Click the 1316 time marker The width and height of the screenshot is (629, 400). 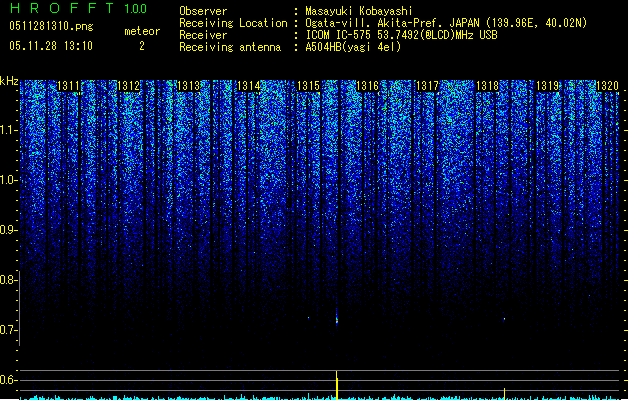coord(368,85)
